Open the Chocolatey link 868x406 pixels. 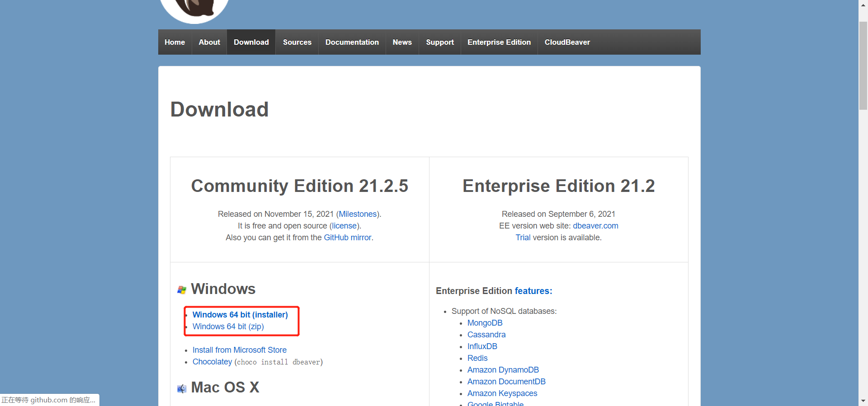212,362
